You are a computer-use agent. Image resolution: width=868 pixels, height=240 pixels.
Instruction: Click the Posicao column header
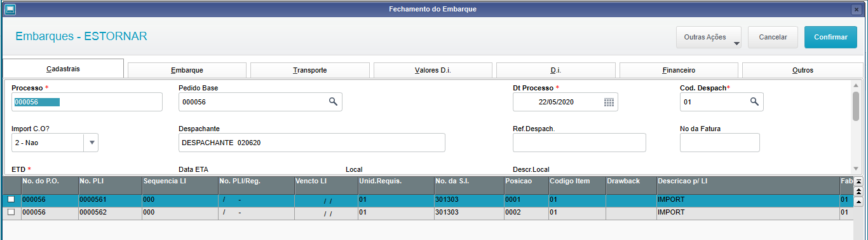pyautogui.click(x=526, y=185)
